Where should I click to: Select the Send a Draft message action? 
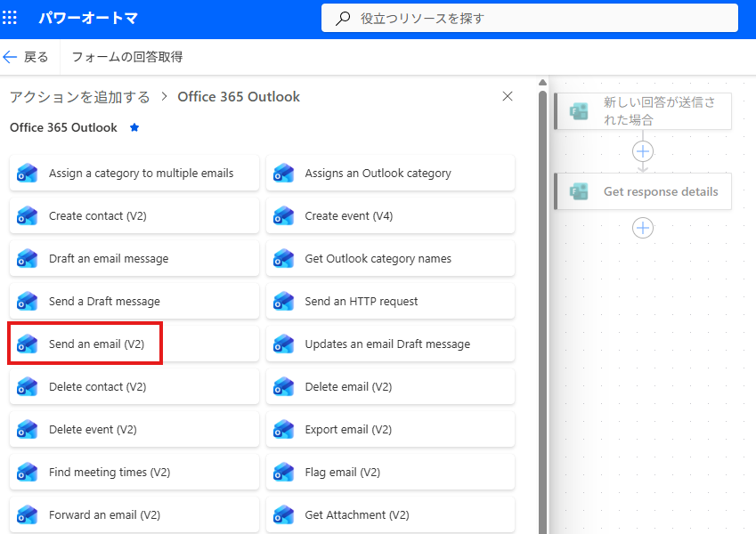coord(134,301)
